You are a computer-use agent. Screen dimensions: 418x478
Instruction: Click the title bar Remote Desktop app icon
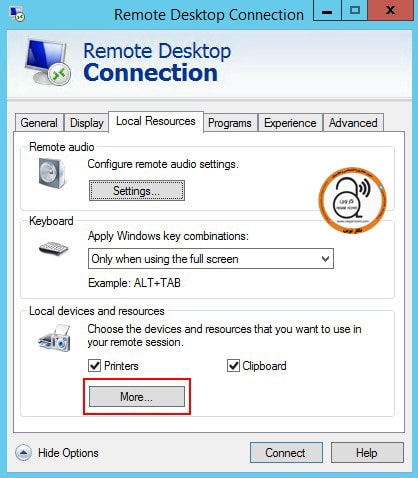(x=17, y=14)
